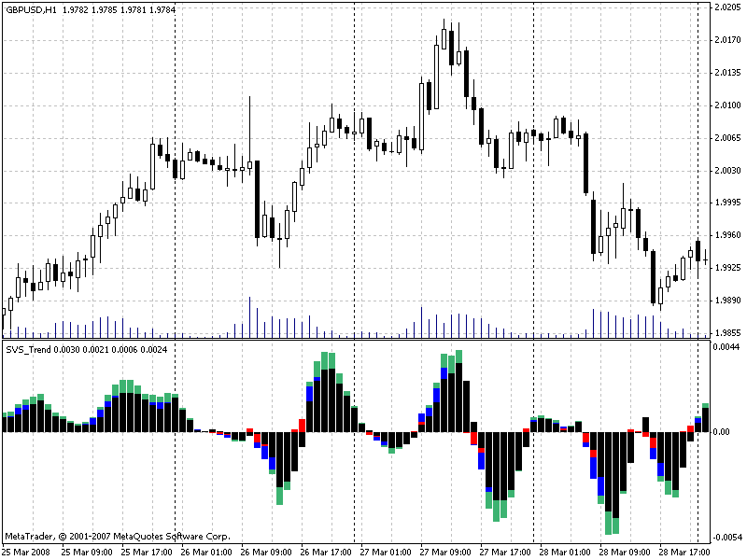The height and width of the screenshot is (560, 747).
Task: Click the 0.00 indicator zero level label
Action: coord(720,432)
